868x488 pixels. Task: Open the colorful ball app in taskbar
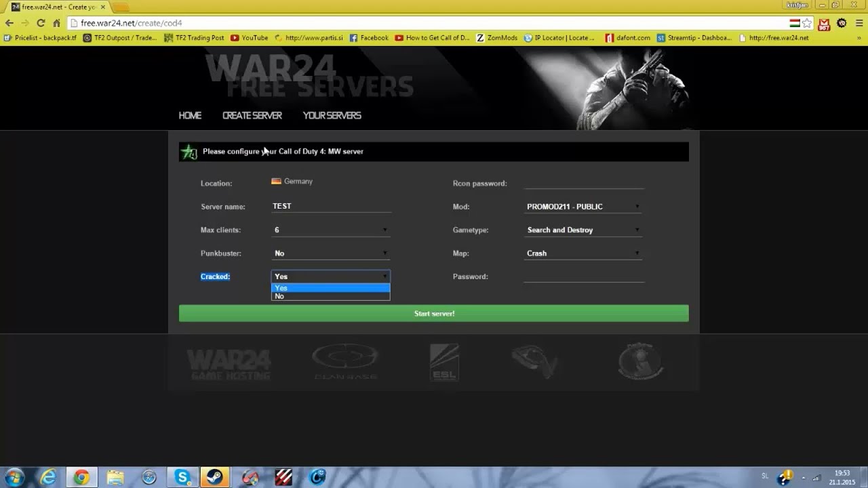click(x=250, y=477)
